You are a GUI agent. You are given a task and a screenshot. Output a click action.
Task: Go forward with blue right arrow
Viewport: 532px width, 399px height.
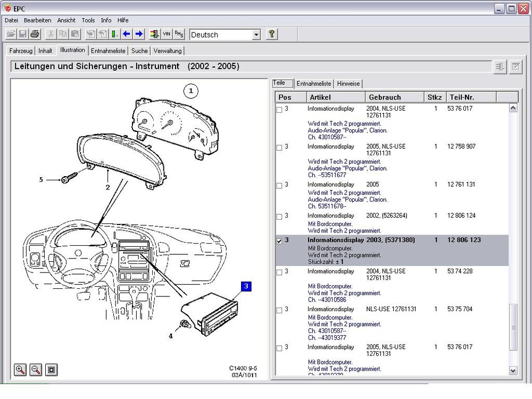tap(139, 34)
